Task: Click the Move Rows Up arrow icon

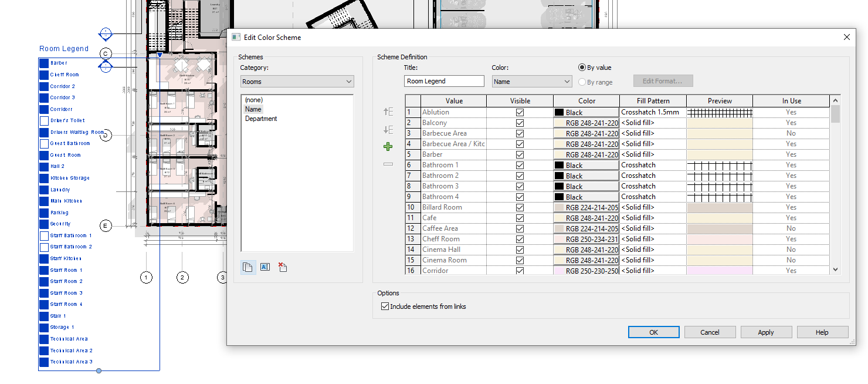Action: click(388, 112)
